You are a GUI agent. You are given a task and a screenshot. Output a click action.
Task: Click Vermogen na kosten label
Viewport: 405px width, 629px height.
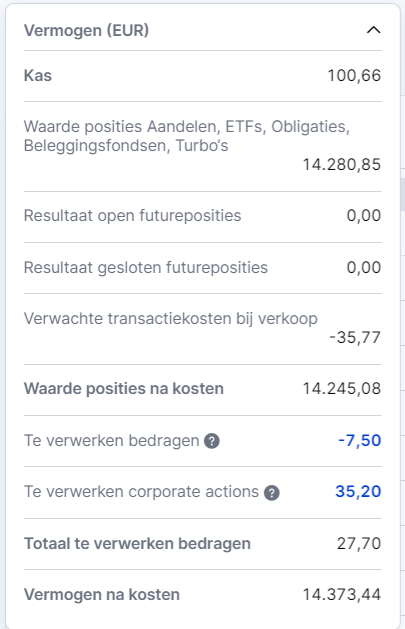[x=101, y=595]
